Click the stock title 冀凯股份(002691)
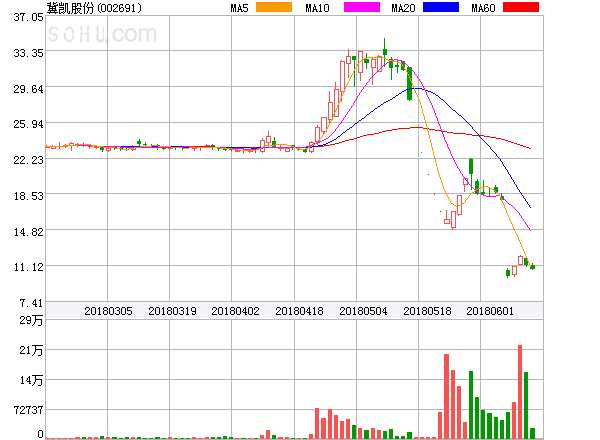This screenshot has height=440, width=600. 94,8
